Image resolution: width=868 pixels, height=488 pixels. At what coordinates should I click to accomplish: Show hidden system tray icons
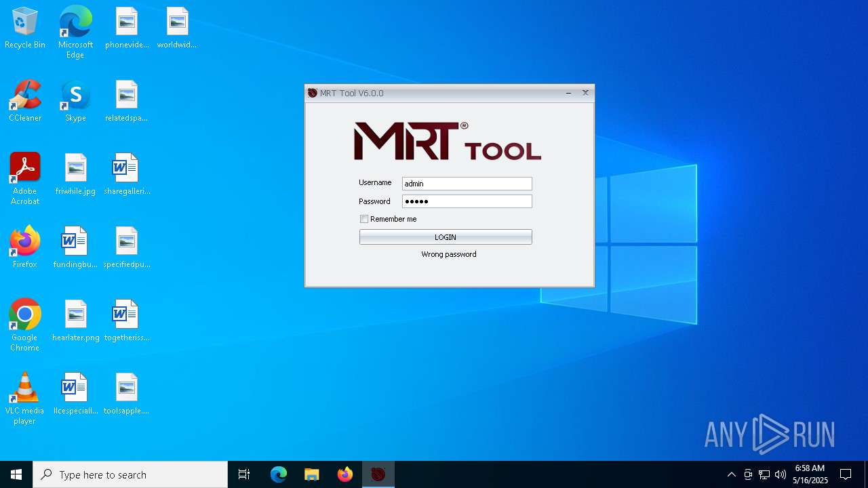(731, 474)
